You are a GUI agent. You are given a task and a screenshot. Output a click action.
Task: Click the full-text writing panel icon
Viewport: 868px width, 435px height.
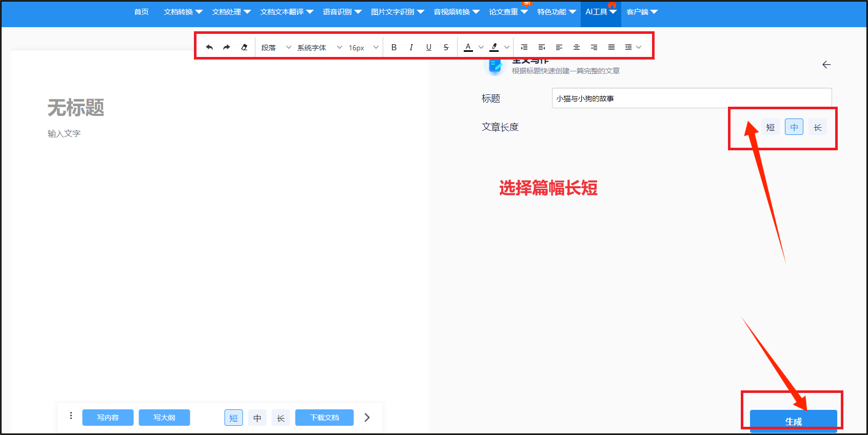point(495,67)
